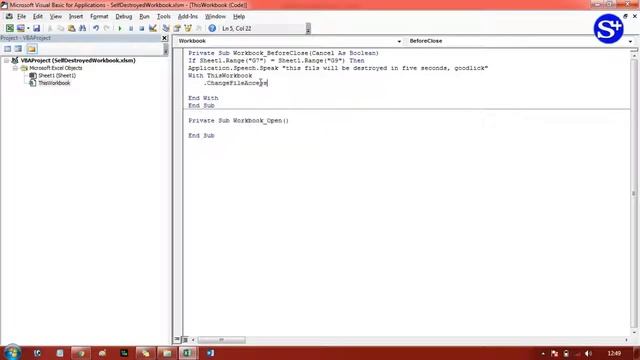Click the Copy toolbar icon
This screenshot has width=640, height=360.
tap(60, 28)
